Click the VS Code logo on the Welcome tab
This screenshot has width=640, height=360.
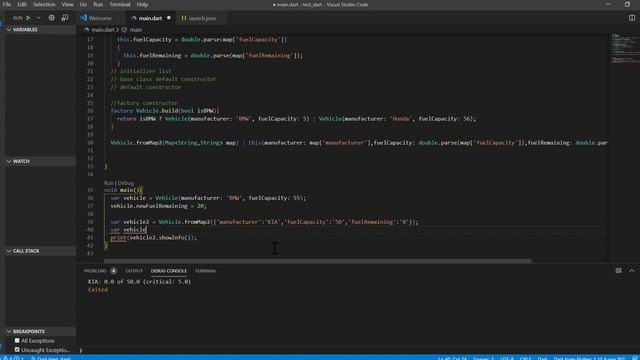coord(84,18)
